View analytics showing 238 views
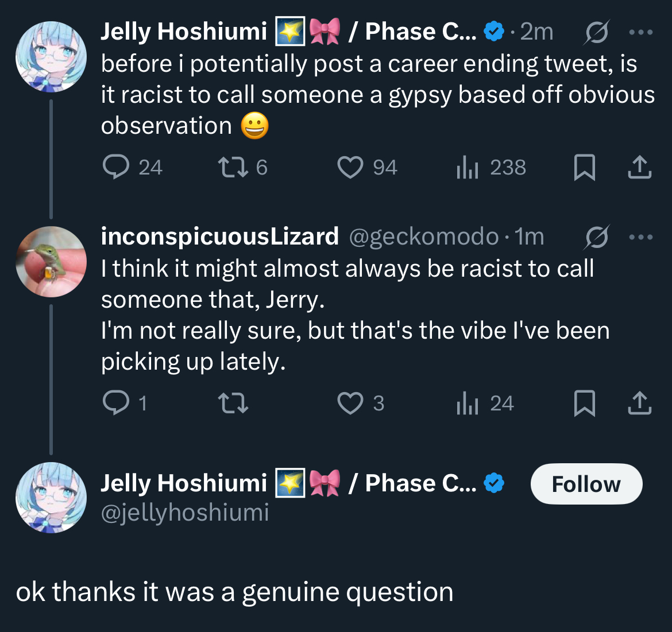The height and width of the screenshot is (632, 672). coord(468,168)
